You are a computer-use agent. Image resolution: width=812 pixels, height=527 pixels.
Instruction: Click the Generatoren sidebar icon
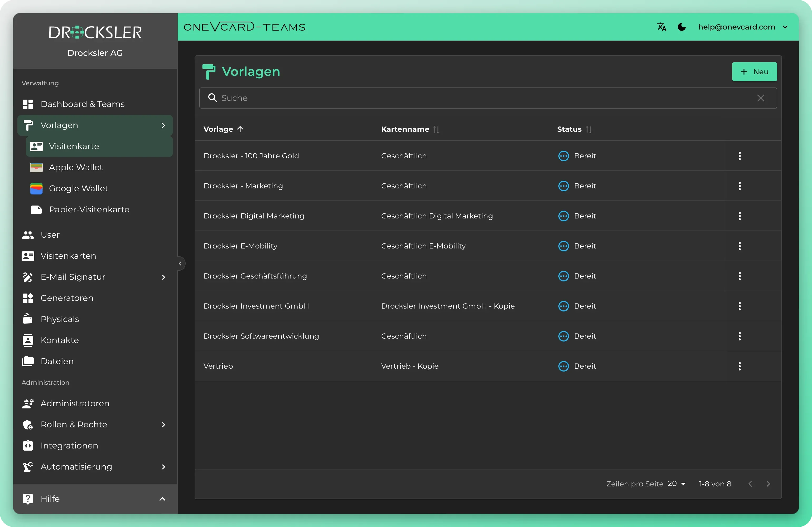point(28,298)
